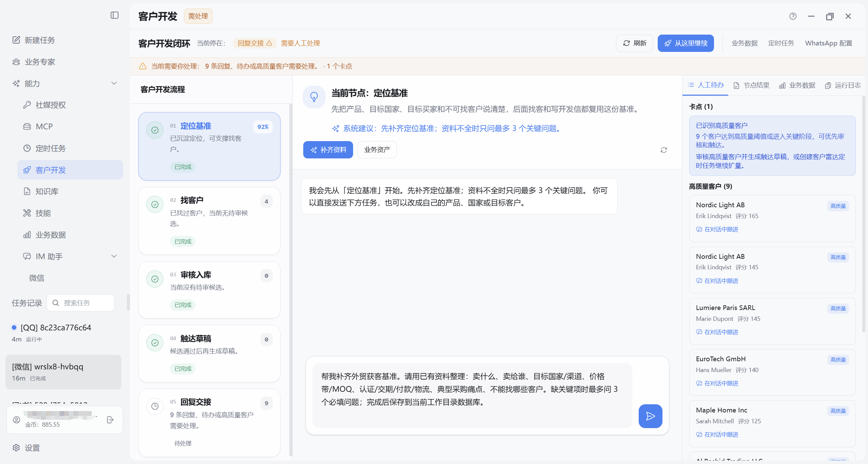868x464 pixels.
Task: Select 客户开发 rocket item in sidebar
Action: point(70,170)
